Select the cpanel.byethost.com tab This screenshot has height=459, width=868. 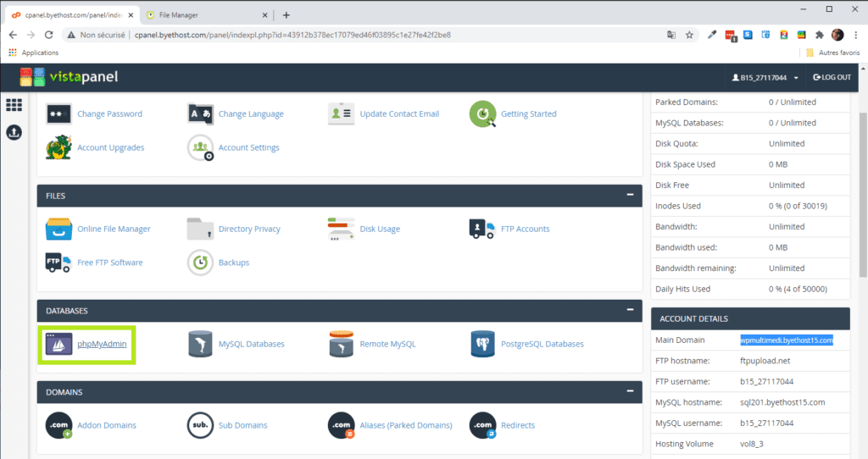point(72,15)
